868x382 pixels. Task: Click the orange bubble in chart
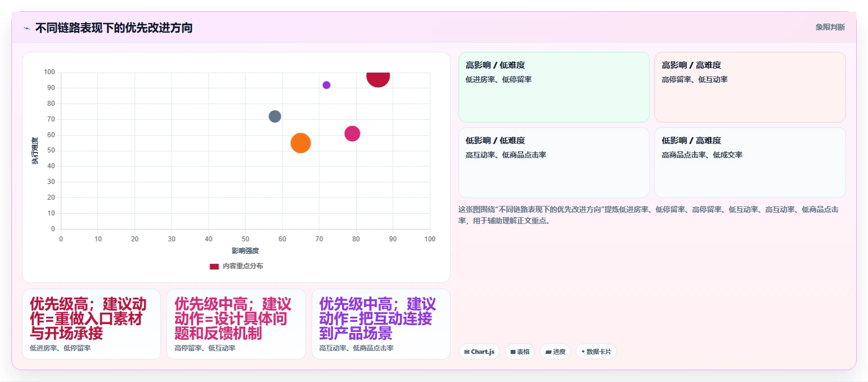tap(300, 143)
